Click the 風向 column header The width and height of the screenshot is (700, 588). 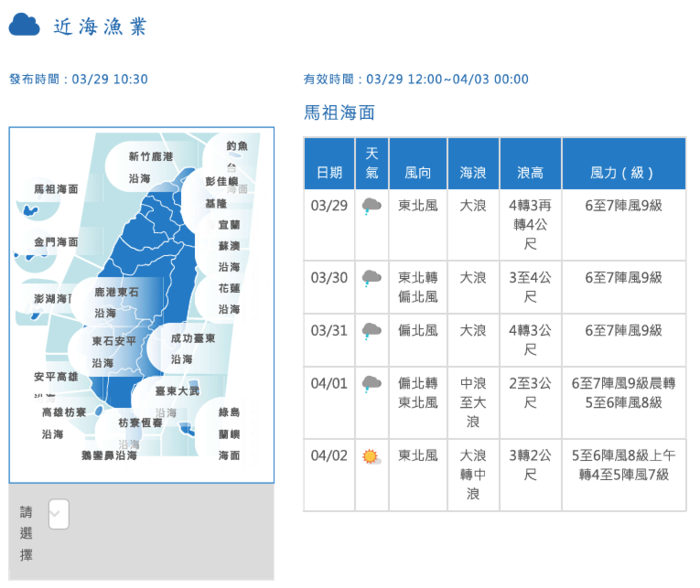point(418,164)
